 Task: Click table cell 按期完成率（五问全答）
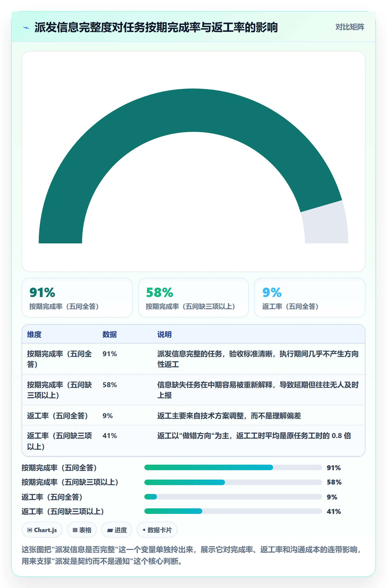[x=59, y=359]
